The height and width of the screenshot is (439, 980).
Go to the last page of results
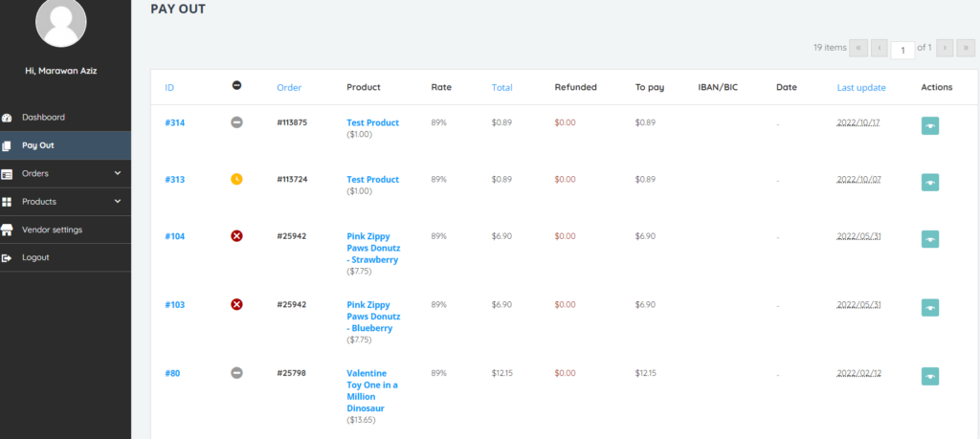966,47
